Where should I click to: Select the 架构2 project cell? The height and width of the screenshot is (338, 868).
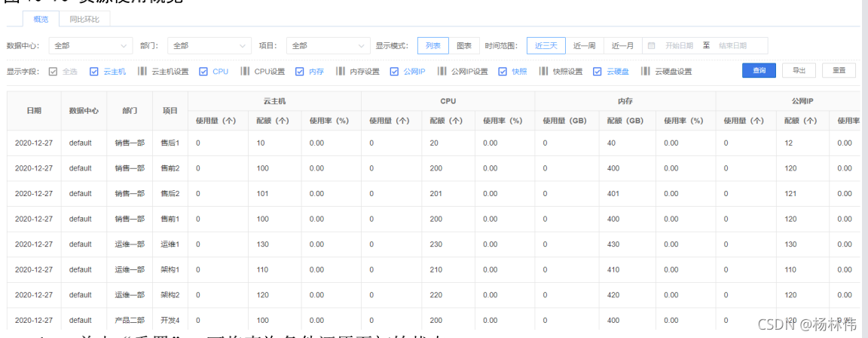tap(170, 295)
